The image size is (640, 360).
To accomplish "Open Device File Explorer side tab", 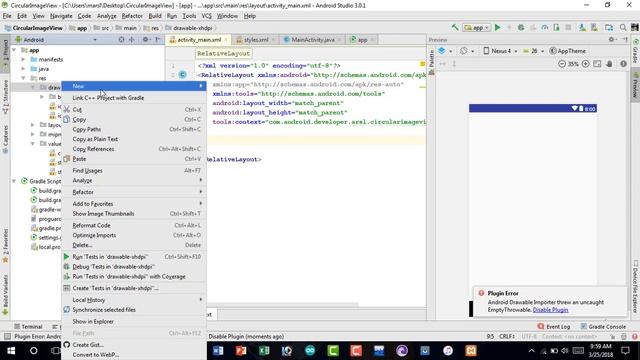I will (636, 287).
